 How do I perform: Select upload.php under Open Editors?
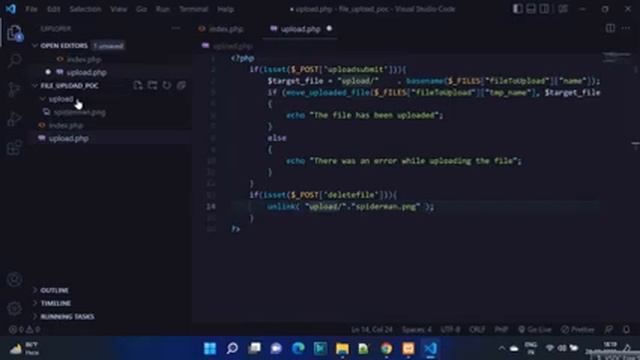pos(87,72)
